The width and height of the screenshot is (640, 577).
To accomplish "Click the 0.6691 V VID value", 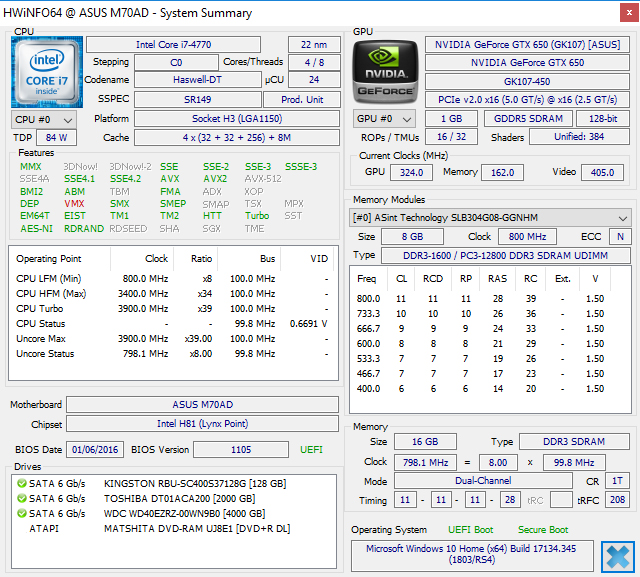I will (x=309, y=324).
